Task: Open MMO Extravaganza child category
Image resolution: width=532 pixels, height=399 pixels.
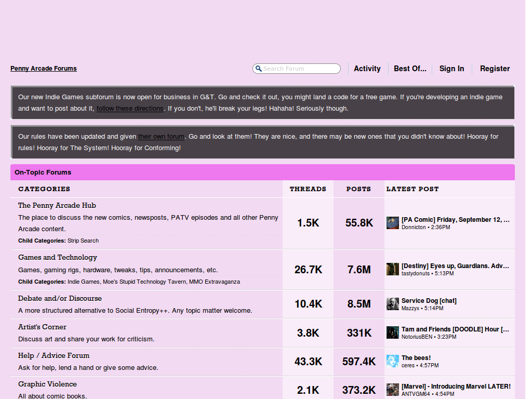Action: [215, 282]
